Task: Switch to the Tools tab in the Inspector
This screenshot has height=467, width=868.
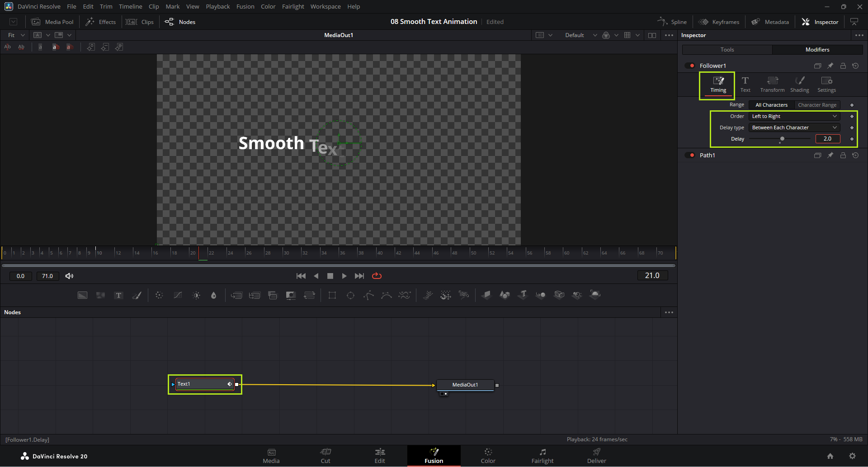Action: (x=727, y=50)
